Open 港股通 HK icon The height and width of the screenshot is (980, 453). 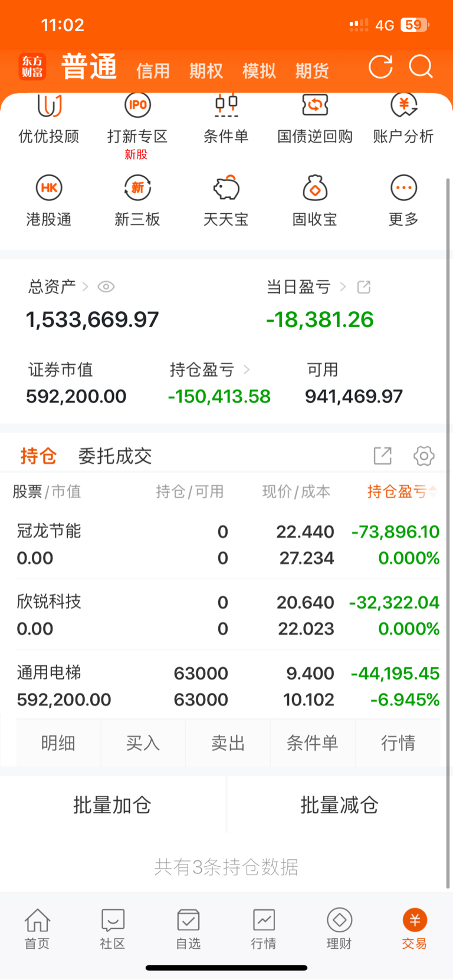point(49,188)
